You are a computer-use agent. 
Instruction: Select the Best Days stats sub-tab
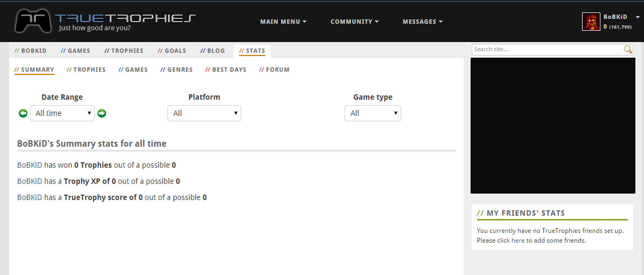click(x=226, y=70)
